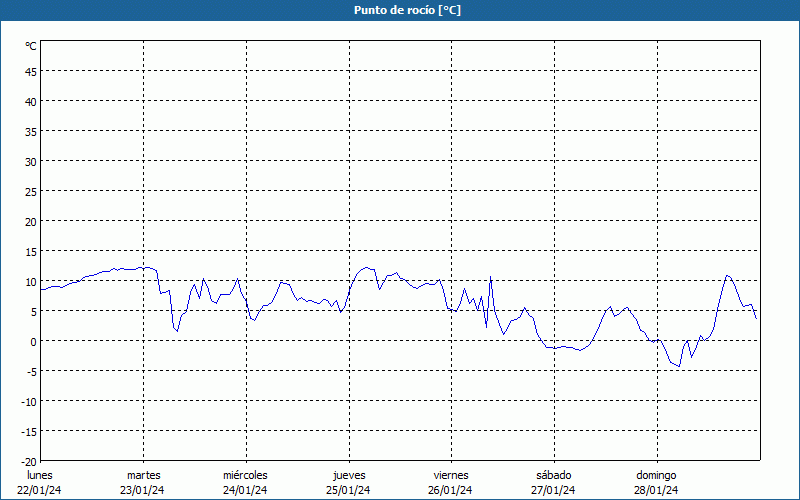This screenshot has height=500, width=800.
Task: Click the 'miércoles' day label
Action: pos(245,475)
